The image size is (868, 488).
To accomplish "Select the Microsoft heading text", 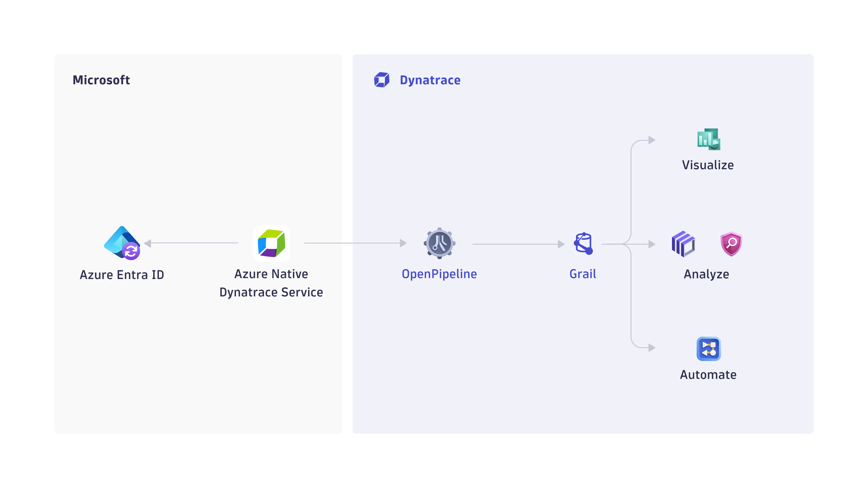I will pyautogui.click(x=101, y=80).
